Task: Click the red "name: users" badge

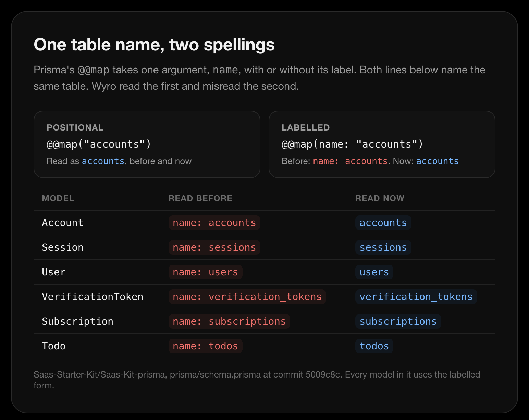Action: (x=206, y=272)
